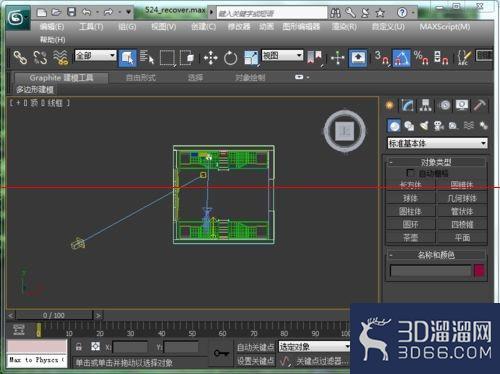Enable the 自动栅格 checkbox
This screenshot has width=500, height=374.
pos(410,173)
